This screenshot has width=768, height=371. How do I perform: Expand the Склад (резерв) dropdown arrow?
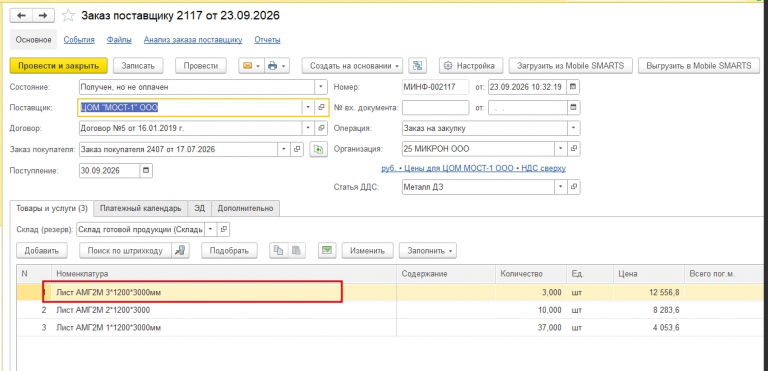coord(211,229)
